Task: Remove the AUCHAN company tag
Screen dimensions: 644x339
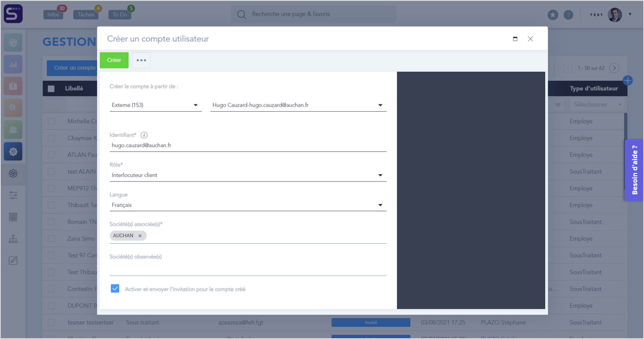Action: click(140, 236)
